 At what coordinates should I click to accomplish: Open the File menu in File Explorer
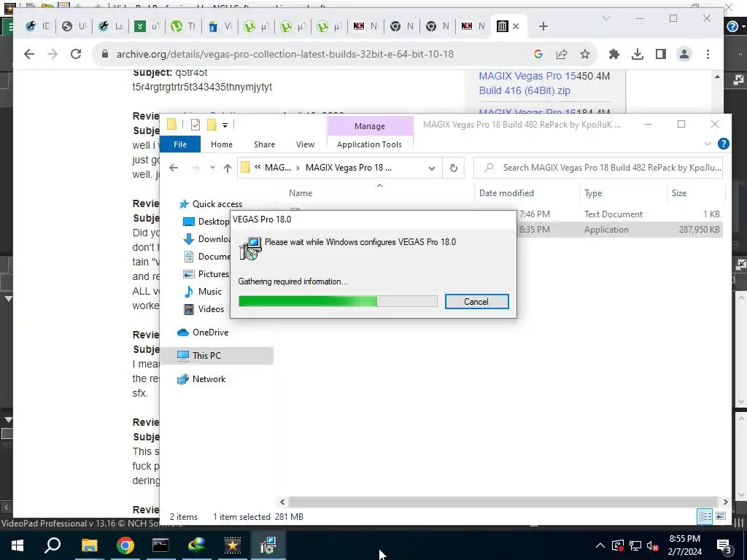click(x=180, y=144)
